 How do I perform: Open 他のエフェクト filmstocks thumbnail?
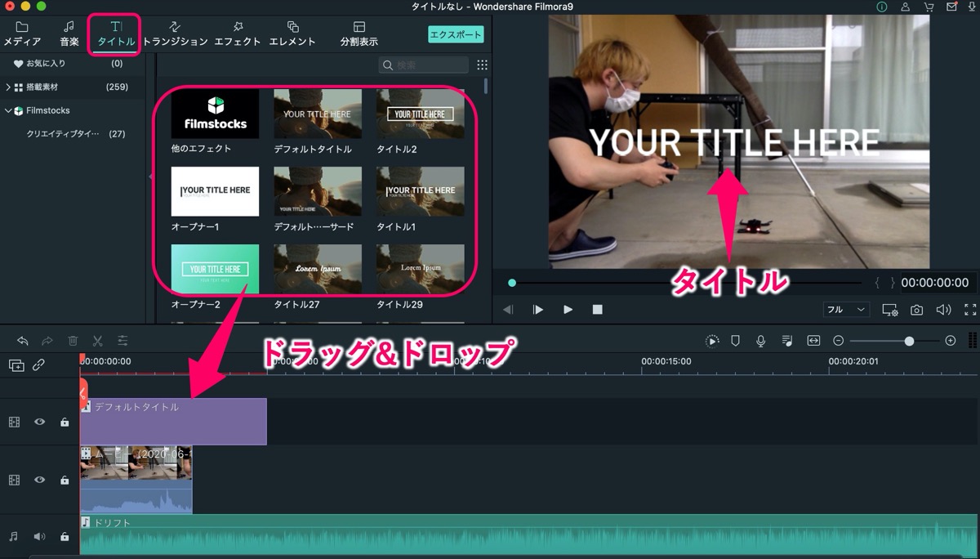point(215,114)
